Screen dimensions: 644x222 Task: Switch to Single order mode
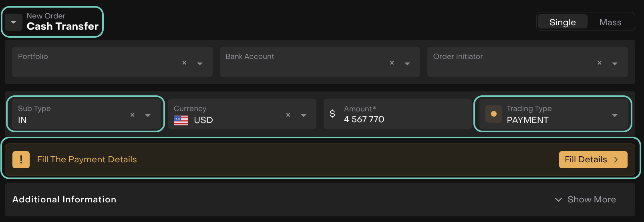click(562, 22)
